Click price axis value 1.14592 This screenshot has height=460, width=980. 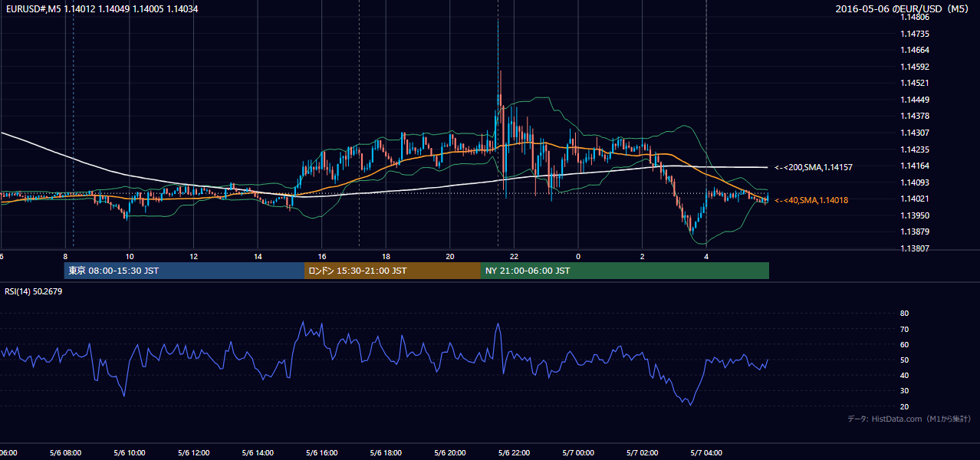[915, 67]
